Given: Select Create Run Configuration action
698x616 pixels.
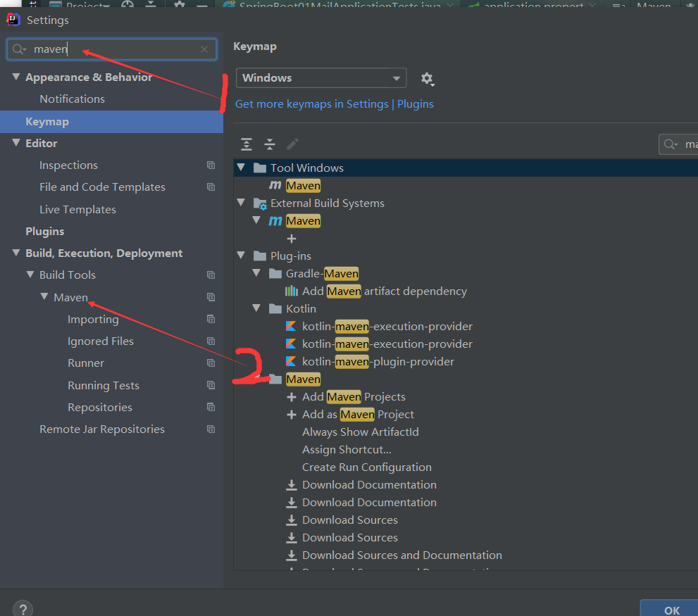Looking at the screenshot, I should pyautogui.click(x=367, y=467).
